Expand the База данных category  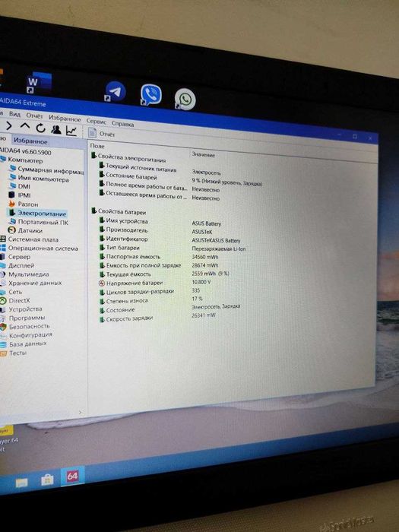tap(24, 344)
